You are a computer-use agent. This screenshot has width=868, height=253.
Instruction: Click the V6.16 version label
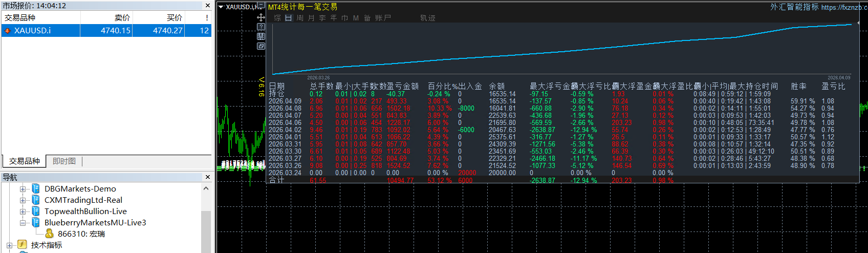(x=261, y=87)
